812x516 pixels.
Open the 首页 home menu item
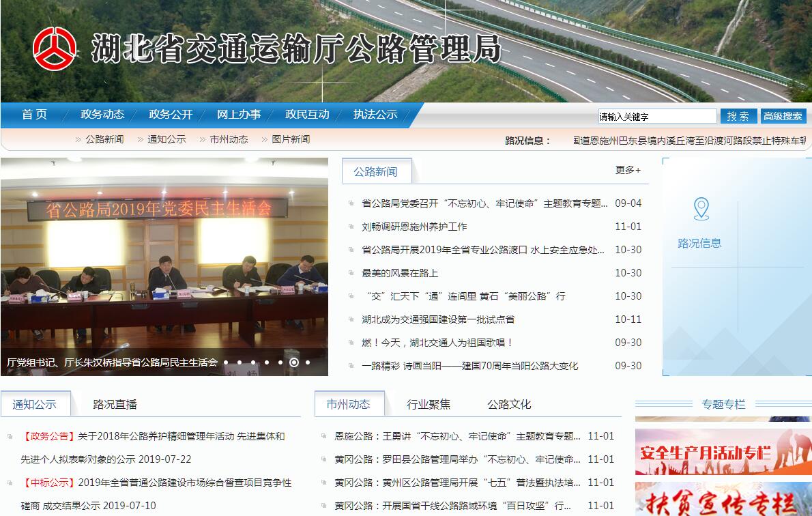34,115
